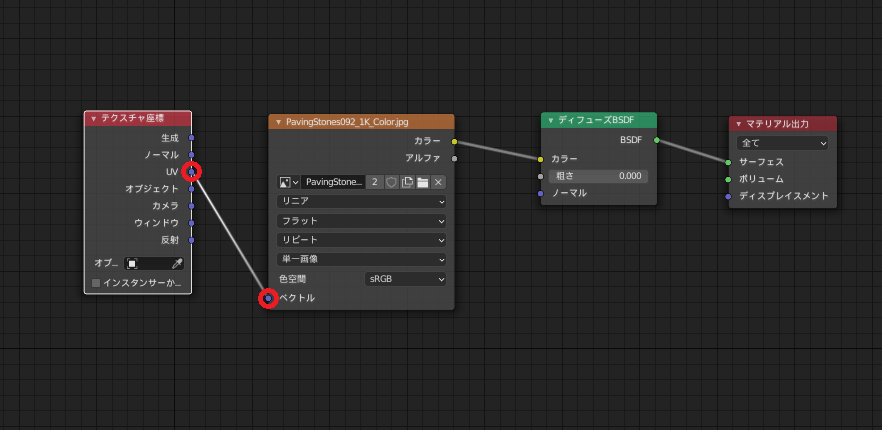This screenshot has width=882, height=430.
Task: Click the ボリューム input socket
Action: pos(728,180)
